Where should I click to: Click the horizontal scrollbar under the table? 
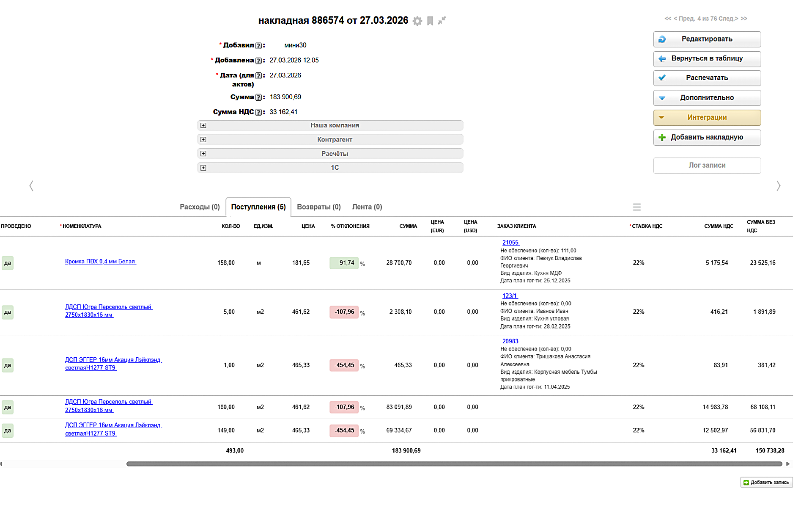(454, 464)
